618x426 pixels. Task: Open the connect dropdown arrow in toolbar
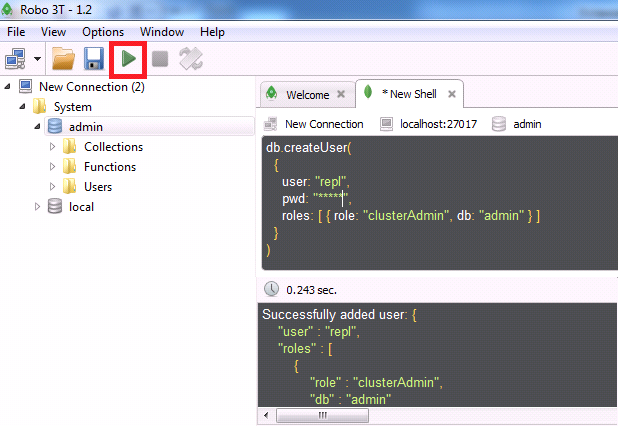click(38, 59)
